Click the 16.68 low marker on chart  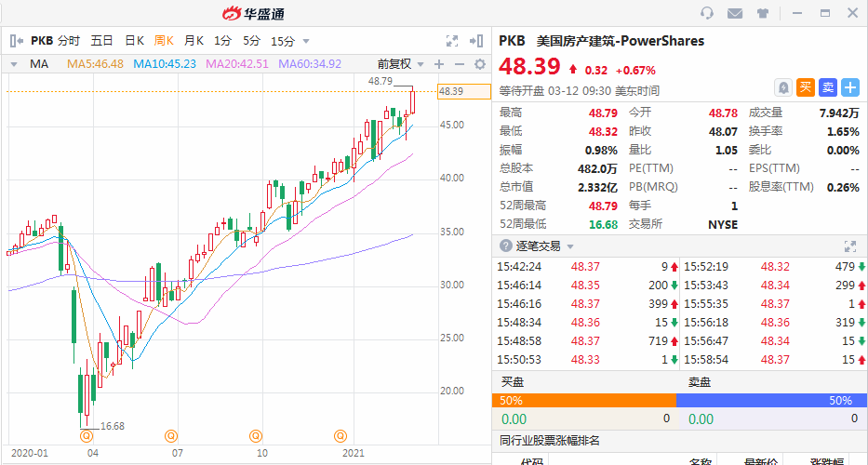tap(113, 426)
